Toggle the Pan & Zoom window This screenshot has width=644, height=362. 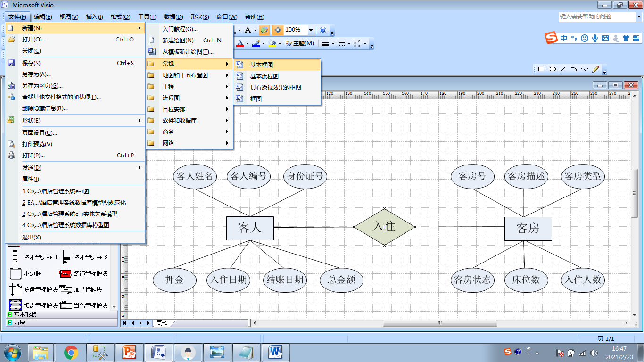(x=278, y=30)
